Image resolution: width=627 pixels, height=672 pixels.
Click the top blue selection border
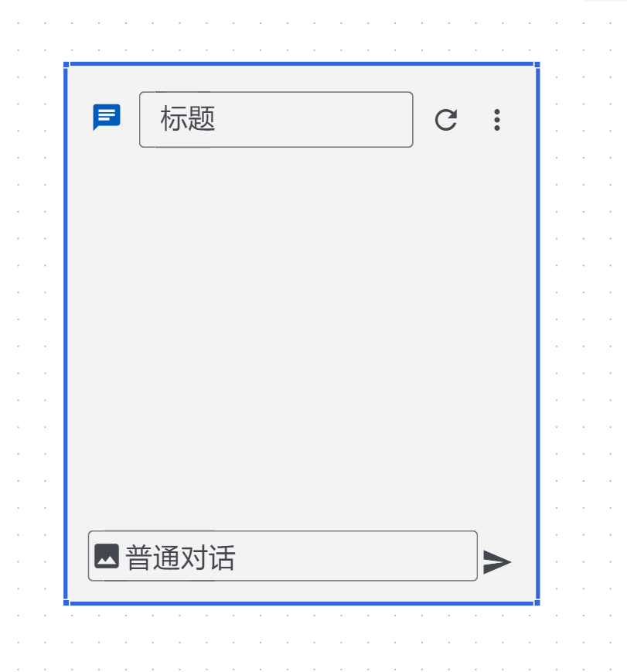pos(302,64)
